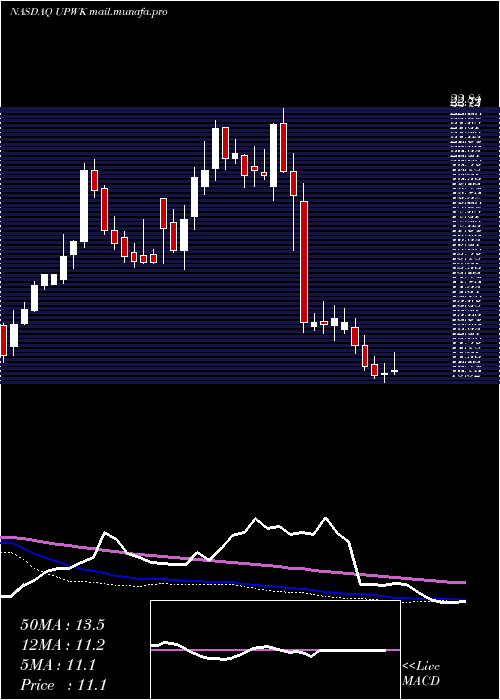Click the 50MA : 13.5 label
The image size is (500, 700).
(62, 625)
